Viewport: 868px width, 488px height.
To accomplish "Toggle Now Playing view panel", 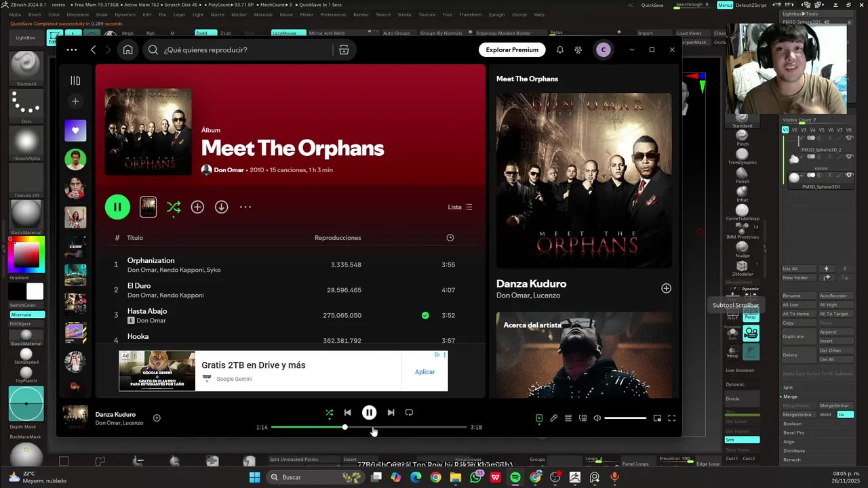I will (x=539, y=418).
